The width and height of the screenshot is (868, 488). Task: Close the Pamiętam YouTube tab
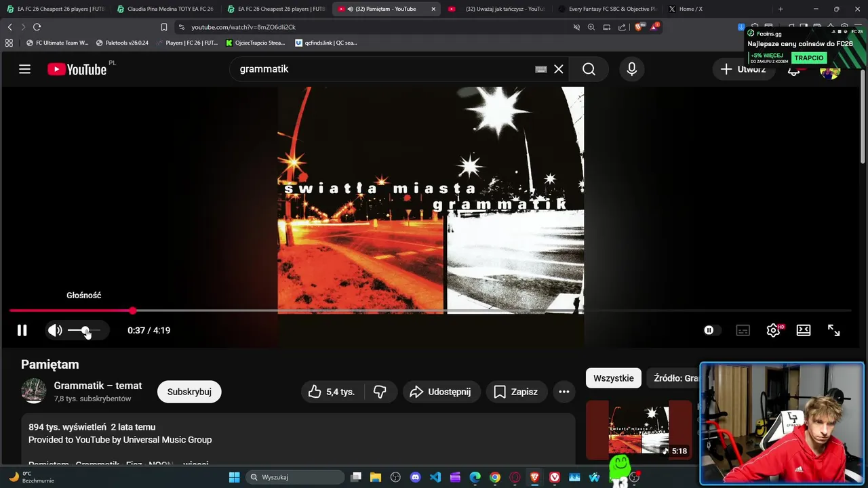click(433, 9)
